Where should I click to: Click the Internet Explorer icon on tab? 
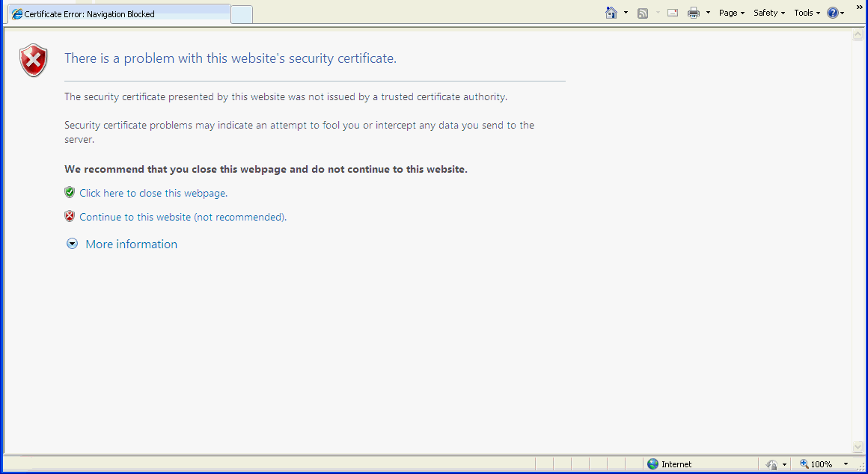click(x=17, y=13)
